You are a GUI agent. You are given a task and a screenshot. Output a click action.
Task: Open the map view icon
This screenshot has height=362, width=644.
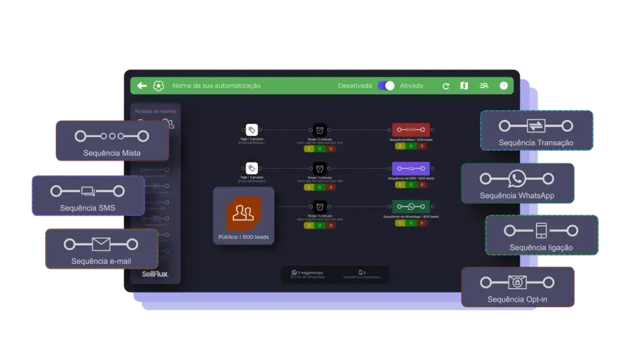tap(465, 86)
